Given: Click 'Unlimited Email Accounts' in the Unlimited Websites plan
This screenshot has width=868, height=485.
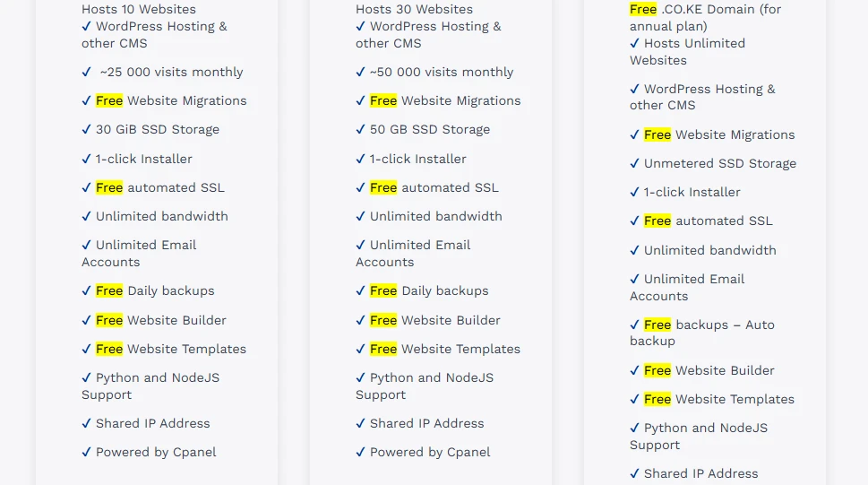Looking at the screenshot, I should click(x=687, y=288).
